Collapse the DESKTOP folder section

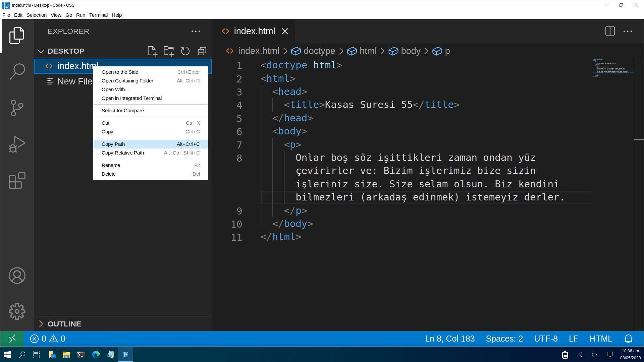tap(41, 51)
